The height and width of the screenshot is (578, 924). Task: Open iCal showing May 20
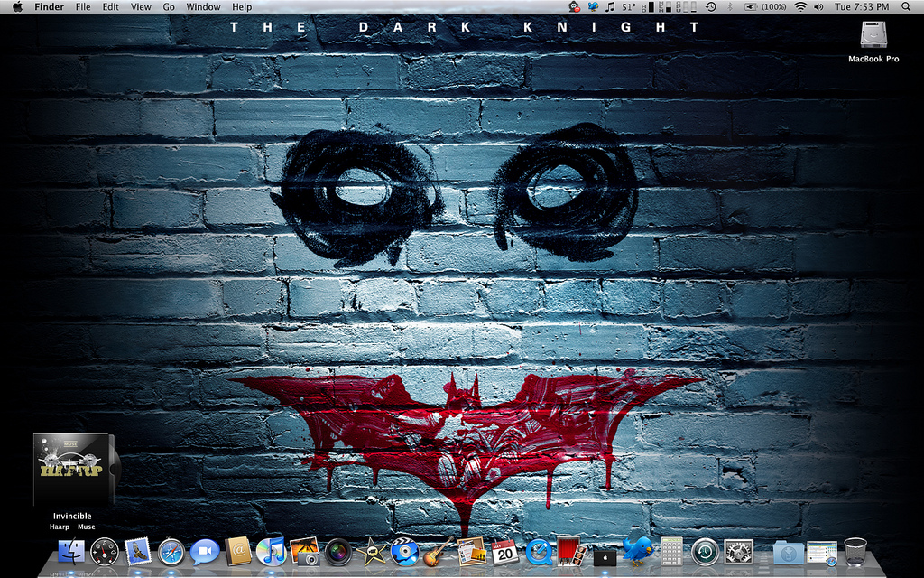point(505,552)
